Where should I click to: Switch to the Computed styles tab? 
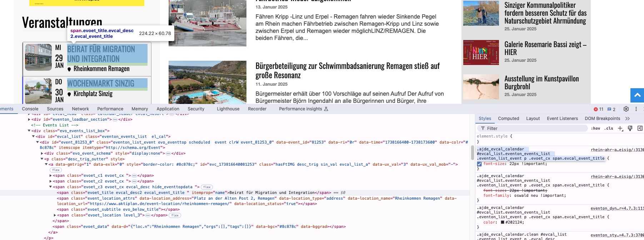click(509, 119)
